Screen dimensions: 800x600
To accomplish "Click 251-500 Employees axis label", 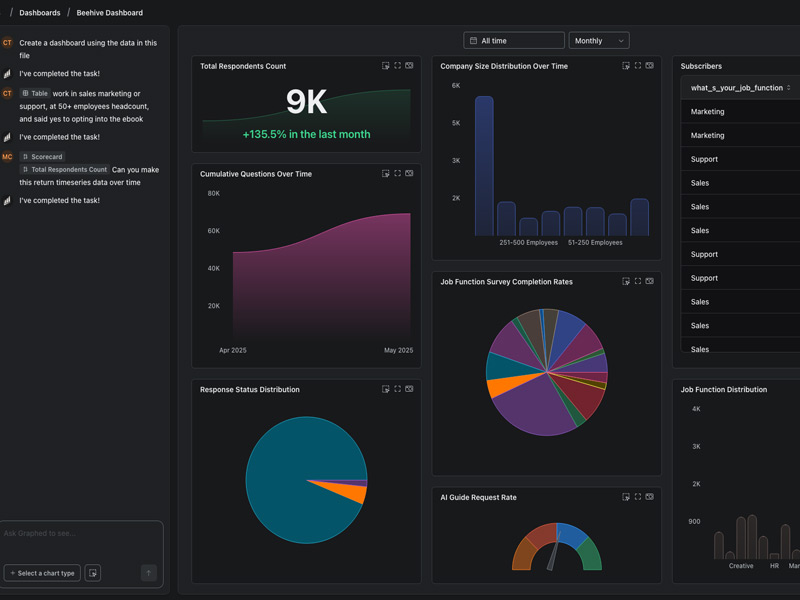I will [x=529, y=243].
